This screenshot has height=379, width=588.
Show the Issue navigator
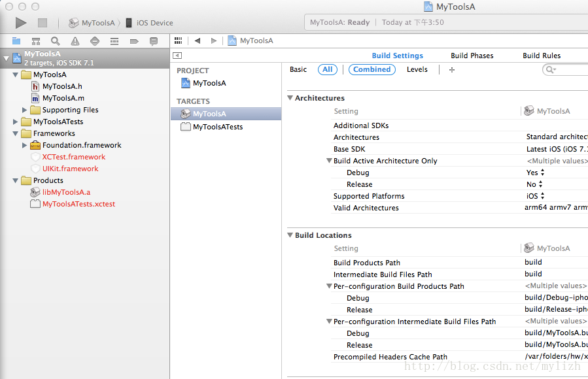[x=75, y=41]
